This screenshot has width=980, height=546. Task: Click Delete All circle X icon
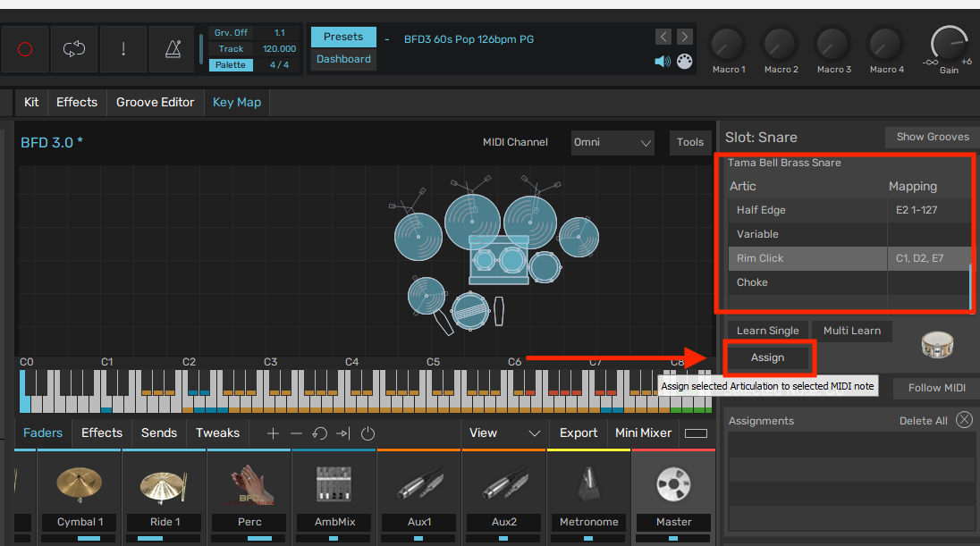pos(965,420)
